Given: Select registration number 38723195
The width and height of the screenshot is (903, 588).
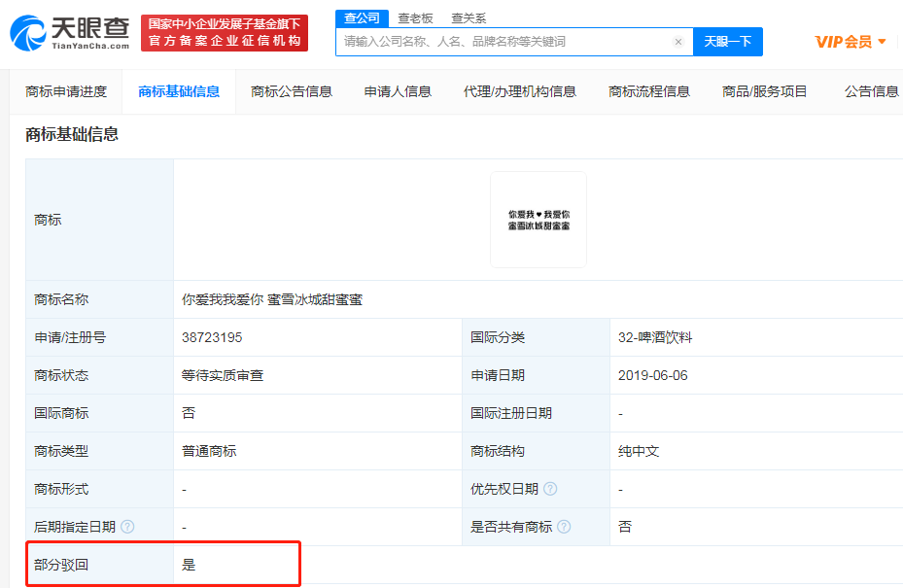Looking at the screenshot, I should pyautogui.click(x=212, y=337).
